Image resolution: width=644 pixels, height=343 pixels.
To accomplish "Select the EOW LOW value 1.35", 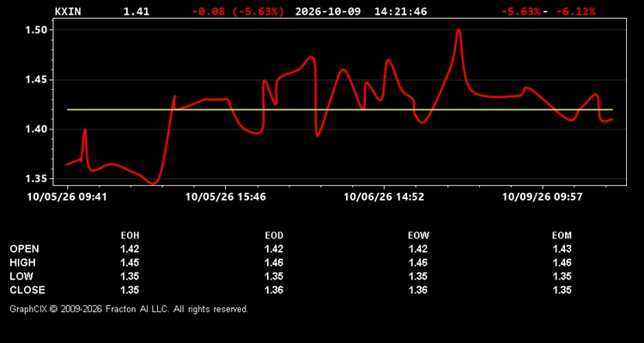I will click(418, 276).
